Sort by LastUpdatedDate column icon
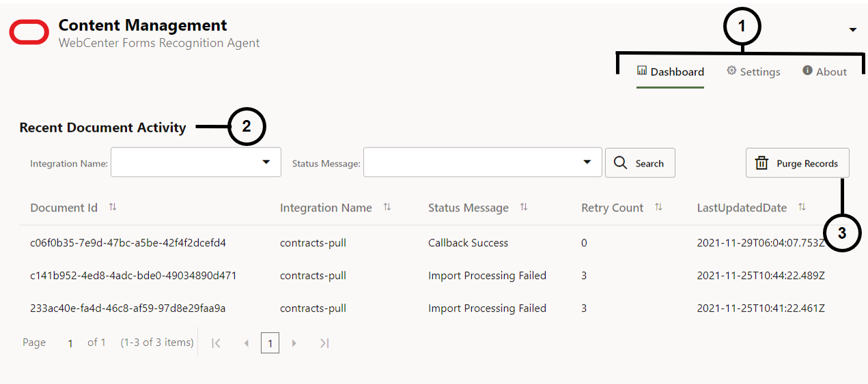The image size is (868, 384). point(802,207)
